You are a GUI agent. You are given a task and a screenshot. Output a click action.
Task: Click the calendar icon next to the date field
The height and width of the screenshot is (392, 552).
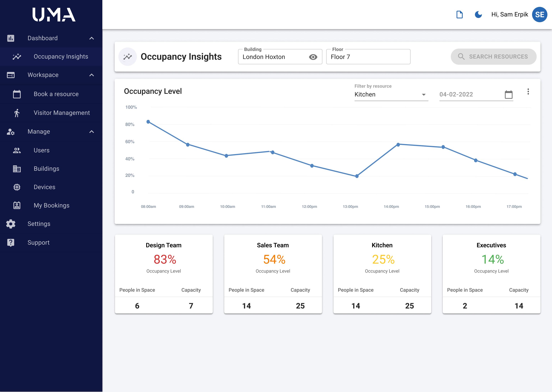[508, 95]
